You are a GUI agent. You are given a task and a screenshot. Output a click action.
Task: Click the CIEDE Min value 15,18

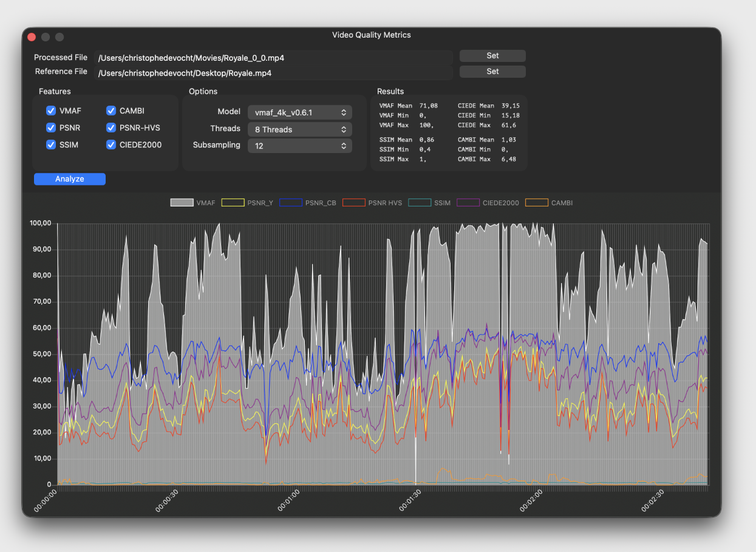[x=511, y=115]
